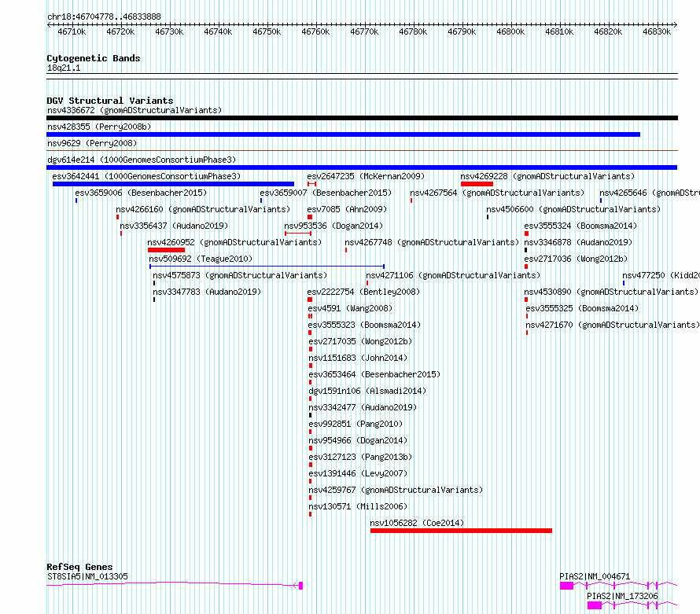Screen dimensions: 700x614
Task: Click nsv4269228 gnomAD variant label
Action: pyautogui.click(x=547, y=176)
